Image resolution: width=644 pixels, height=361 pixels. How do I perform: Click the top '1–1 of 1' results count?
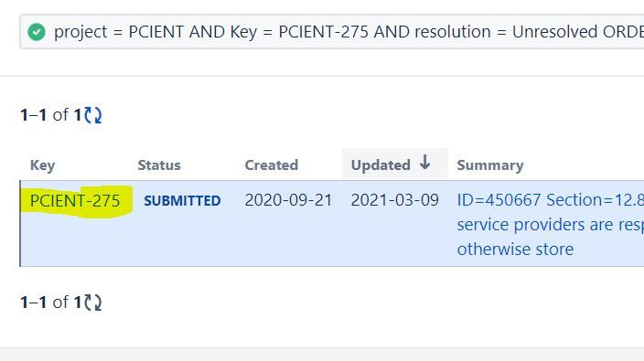[51, 115]
